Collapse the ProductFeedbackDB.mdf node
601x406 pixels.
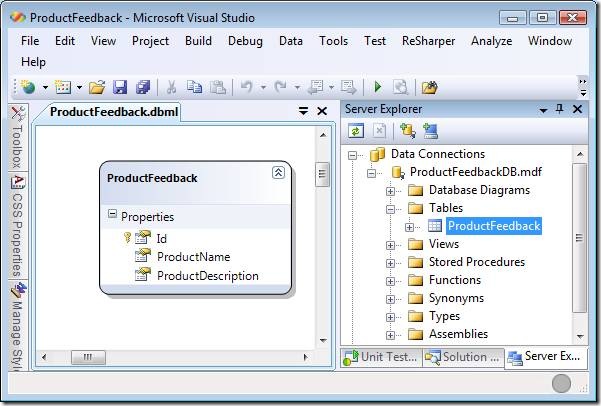pos(371,173)
